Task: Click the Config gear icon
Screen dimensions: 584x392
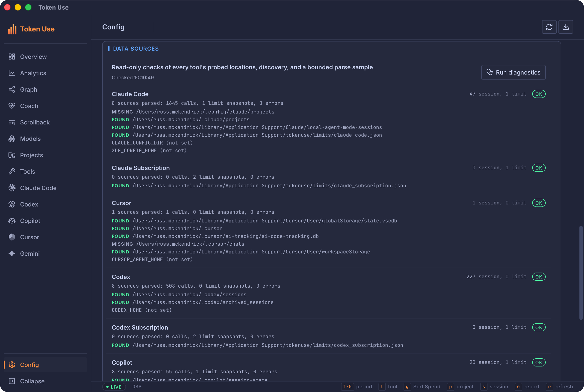Action: click(x=12, y=364)
